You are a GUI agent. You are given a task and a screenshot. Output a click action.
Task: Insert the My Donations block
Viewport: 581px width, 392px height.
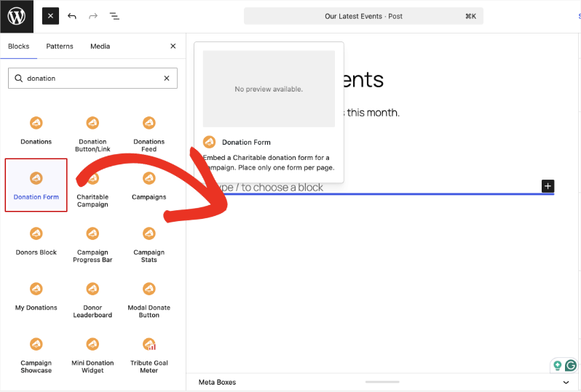[36, 296]
